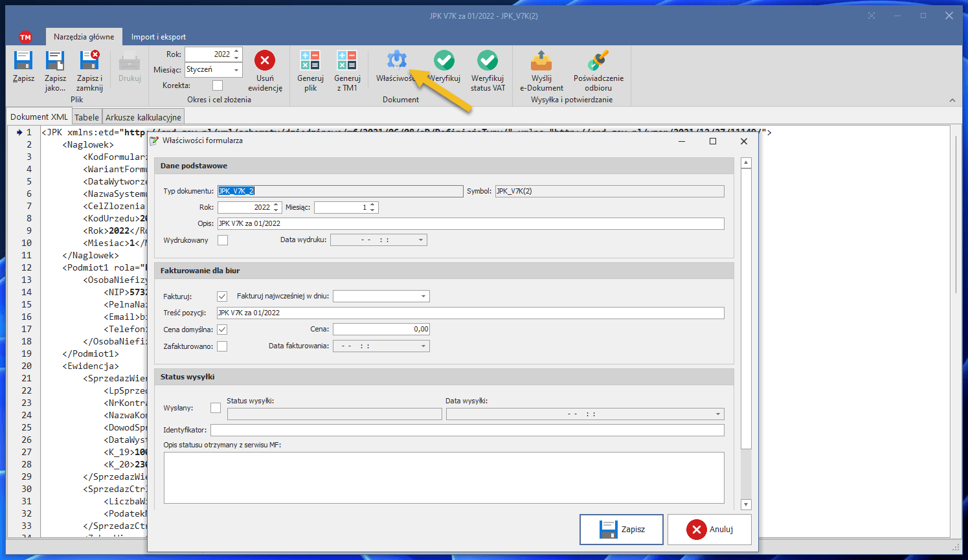Click Zapisz i zamknij icon
The height and width of the screenshot is (560, 968).
[89, 62]
